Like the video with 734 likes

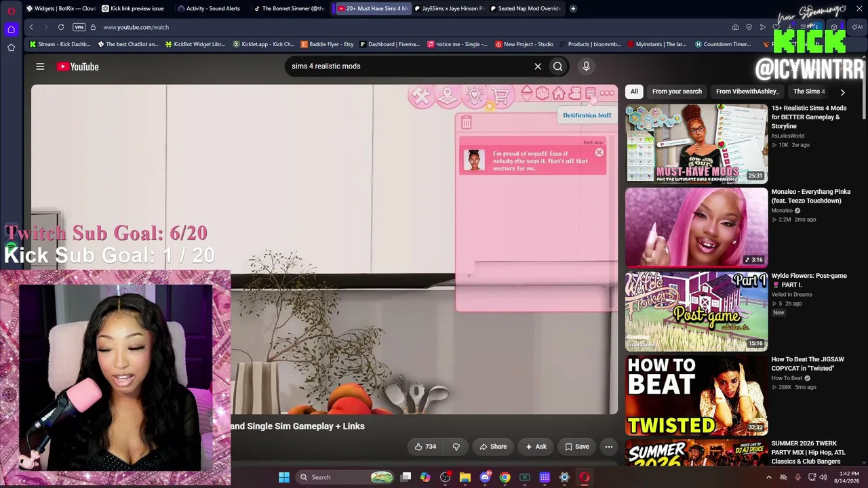(425, 447)
